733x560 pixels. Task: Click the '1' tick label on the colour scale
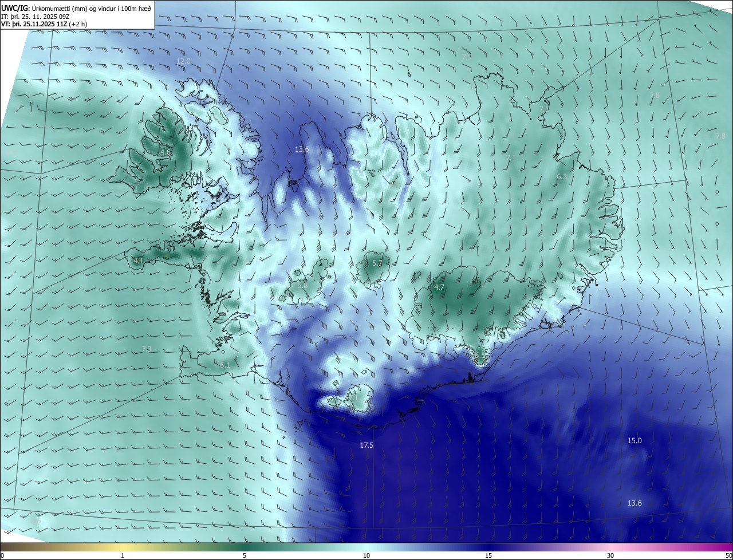(x=123, y=556)
